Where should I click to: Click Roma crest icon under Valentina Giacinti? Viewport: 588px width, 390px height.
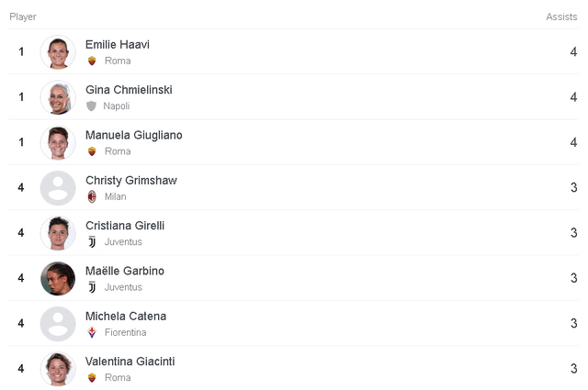coord(91,377)
